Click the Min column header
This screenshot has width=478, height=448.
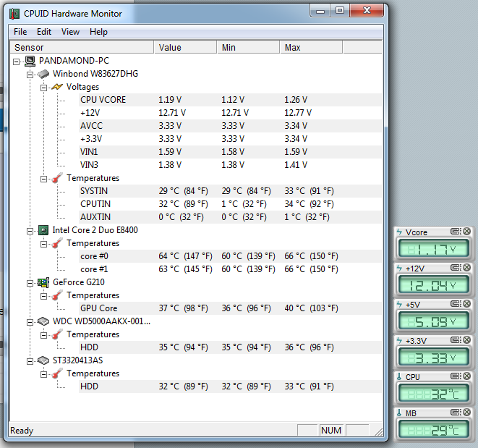pyautogui.click(x=249, y=47)
